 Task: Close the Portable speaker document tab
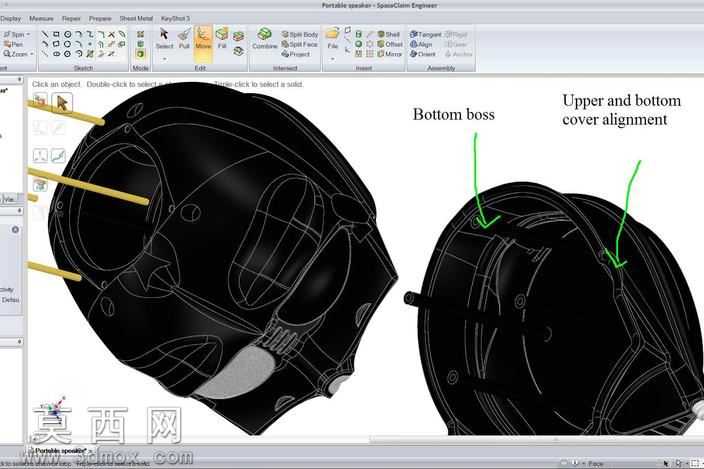coord(91,451)
